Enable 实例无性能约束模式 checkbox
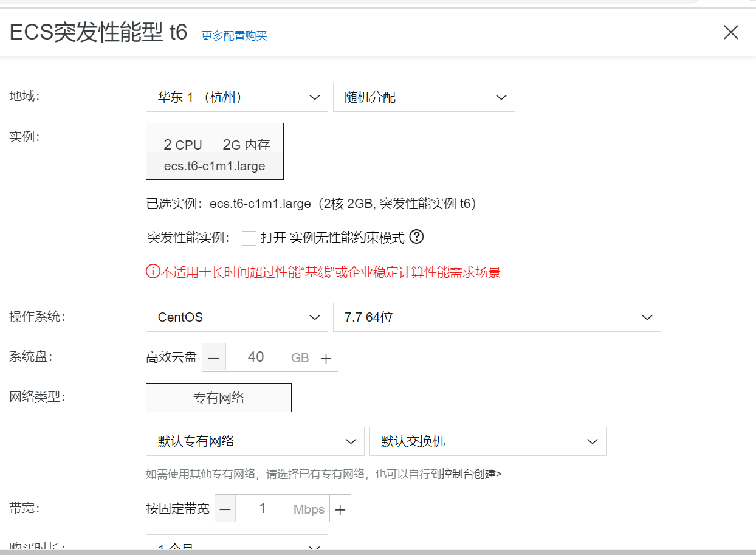This screenshot has height=555, width=756. point(249,238)
